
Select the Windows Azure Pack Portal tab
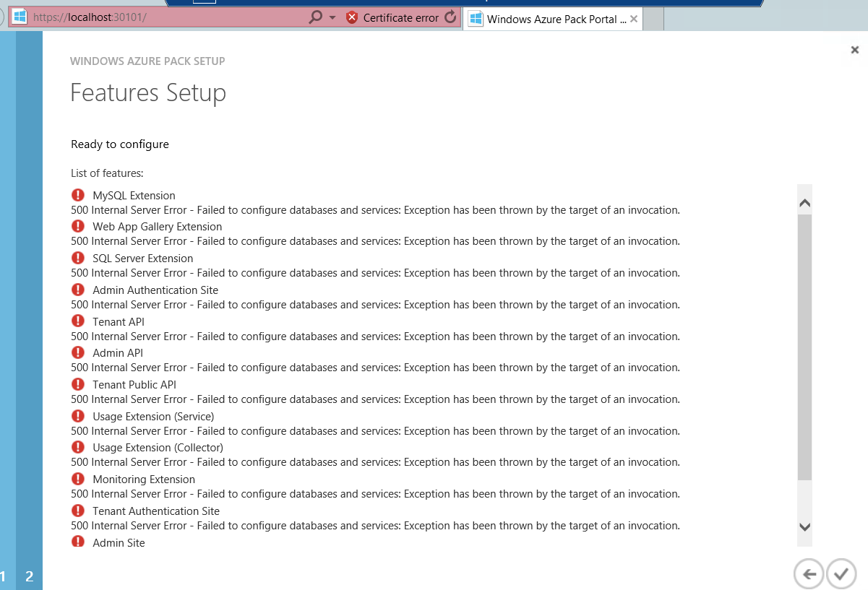[x=553, y=19]
